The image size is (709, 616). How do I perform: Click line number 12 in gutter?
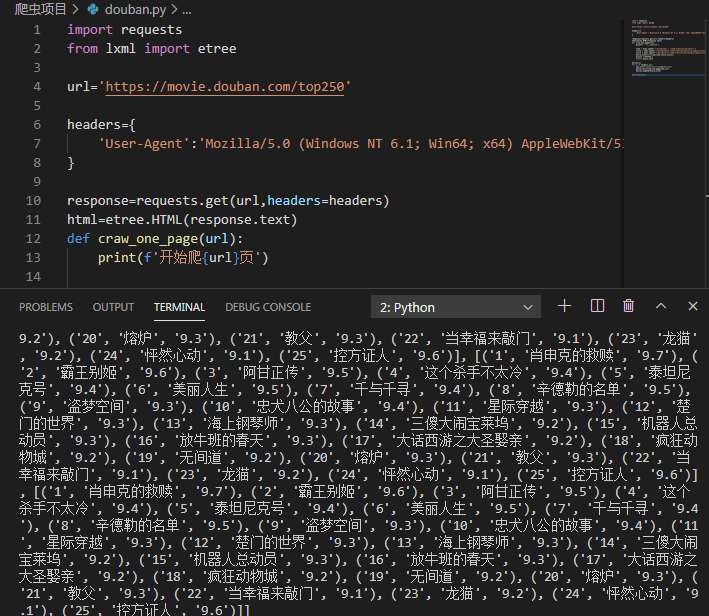pos(33,238)
